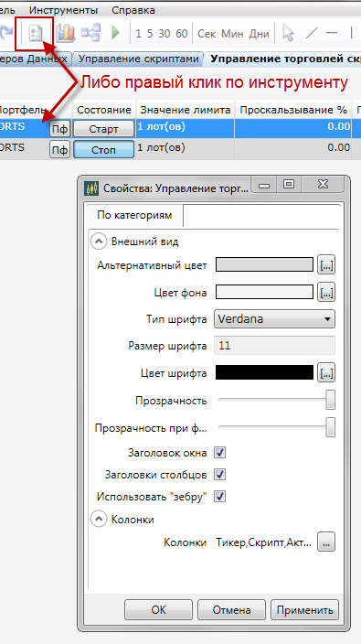
Task: Click the scheme diagram toolbar icon
Action: (x=90, y=33)
